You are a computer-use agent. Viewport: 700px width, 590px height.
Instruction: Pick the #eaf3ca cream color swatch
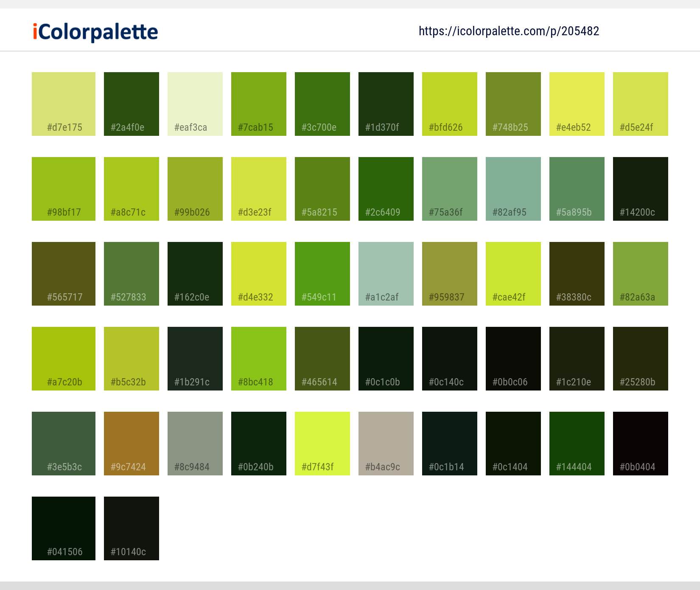(195, 104)
